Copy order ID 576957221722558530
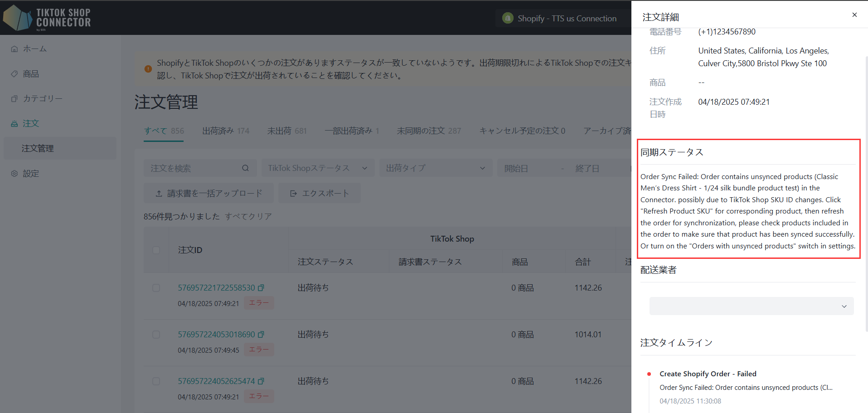 tap(261, 288)
